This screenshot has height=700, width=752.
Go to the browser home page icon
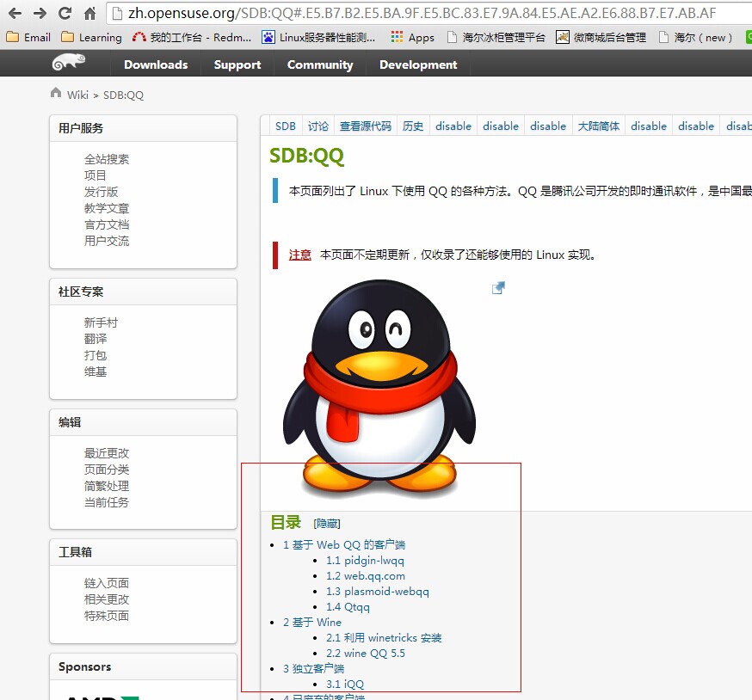[x=89, y=13]
